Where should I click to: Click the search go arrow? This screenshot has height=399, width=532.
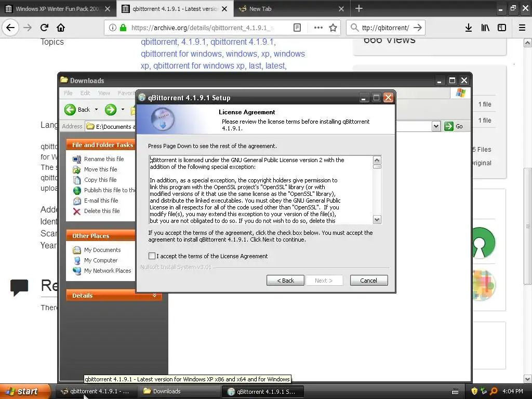(x=418, y=28)
